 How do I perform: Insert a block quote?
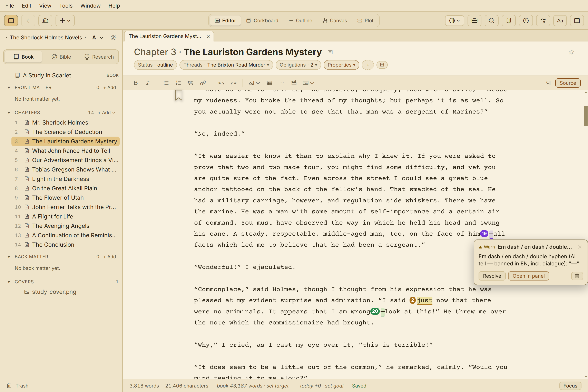coord(190,83)
